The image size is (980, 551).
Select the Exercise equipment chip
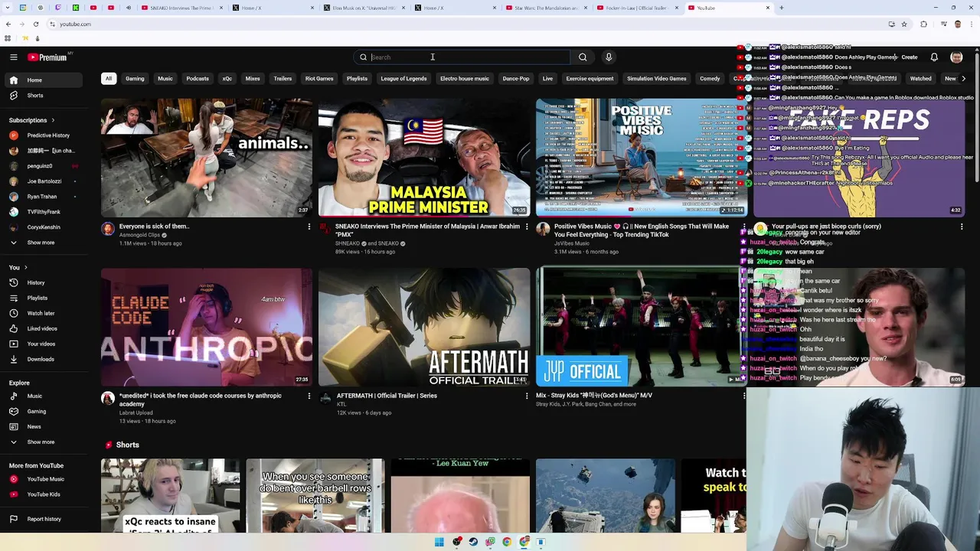pos(590,79)
